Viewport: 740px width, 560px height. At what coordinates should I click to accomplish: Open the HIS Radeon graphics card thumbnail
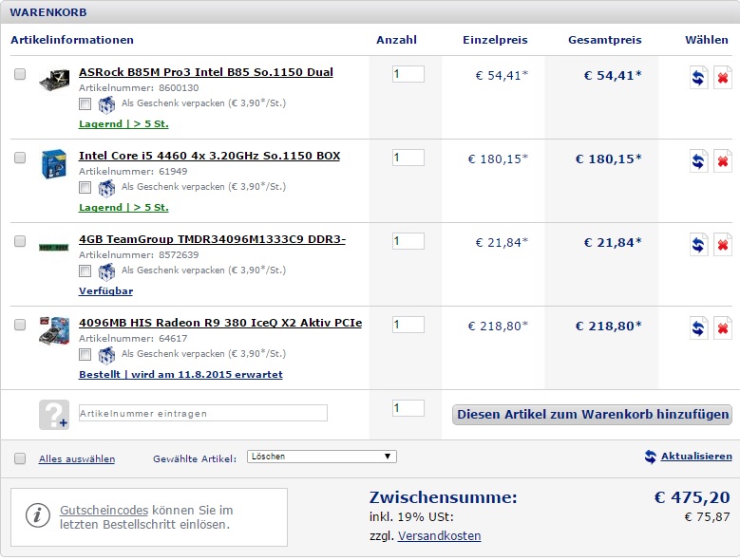[x=54, y=330]
